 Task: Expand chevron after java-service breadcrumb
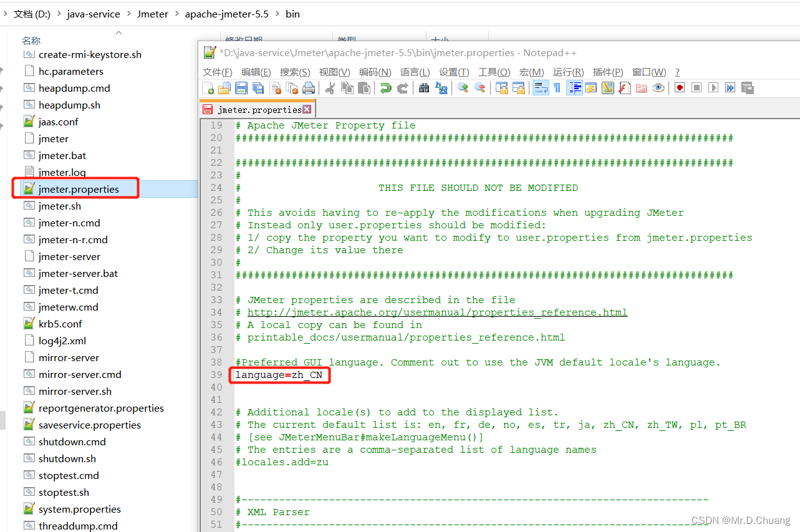[x=128, y=14]
